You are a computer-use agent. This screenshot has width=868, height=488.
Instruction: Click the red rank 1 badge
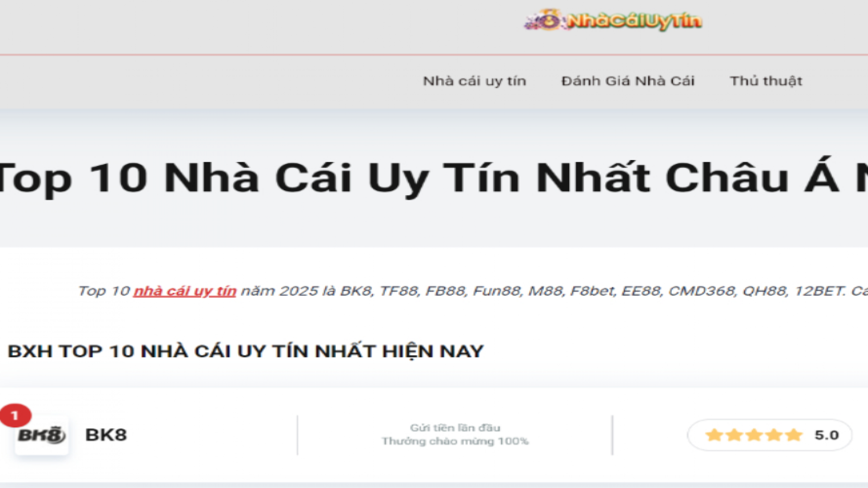[x=15, y=415]
